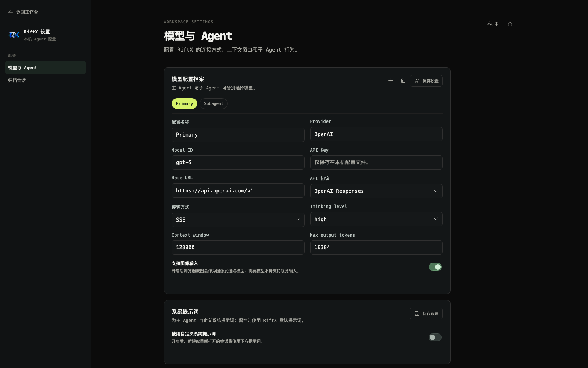Edit the Context window value 128000
The height and width of the screenshot is (368, 588).
238,247
